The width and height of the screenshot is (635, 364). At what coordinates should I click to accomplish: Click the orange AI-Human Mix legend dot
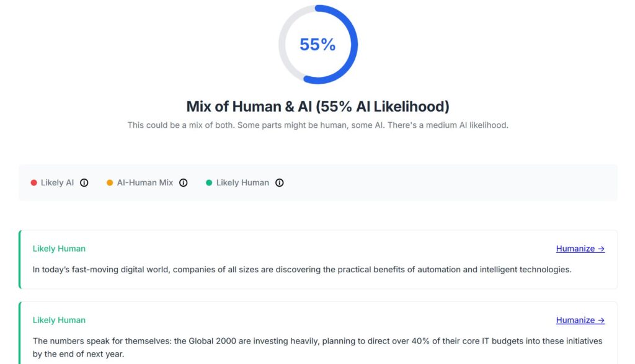point(110,182)
